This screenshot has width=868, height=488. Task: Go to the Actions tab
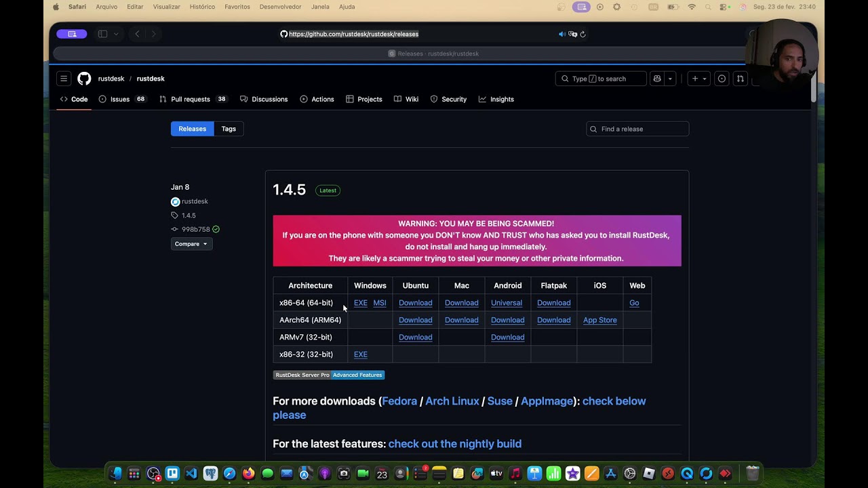click(317, 99)
